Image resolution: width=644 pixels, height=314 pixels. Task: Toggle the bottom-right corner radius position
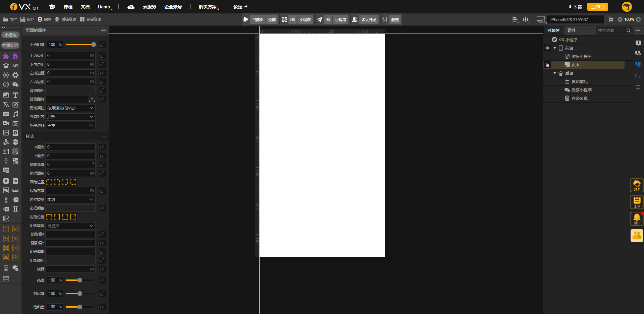(x=65, y=182)
